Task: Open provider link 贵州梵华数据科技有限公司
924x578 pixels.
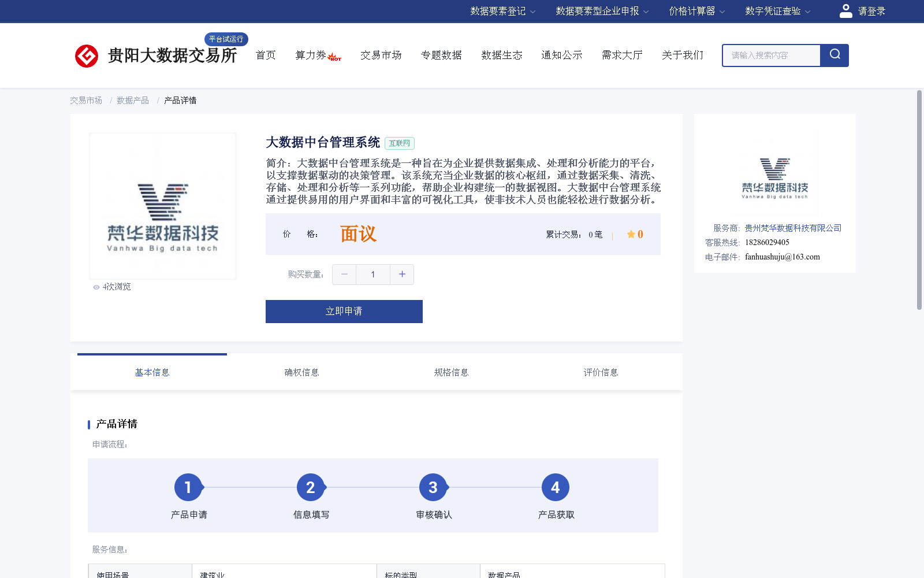Action: (793, 228)
